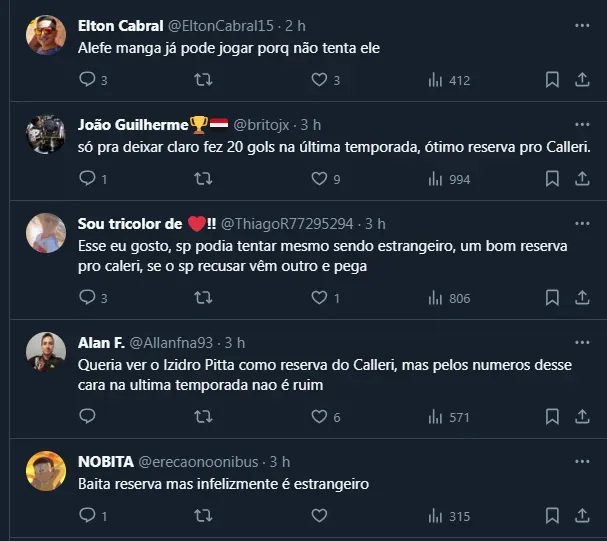Bookmark Alan F.'s tweet

(552, 417)
